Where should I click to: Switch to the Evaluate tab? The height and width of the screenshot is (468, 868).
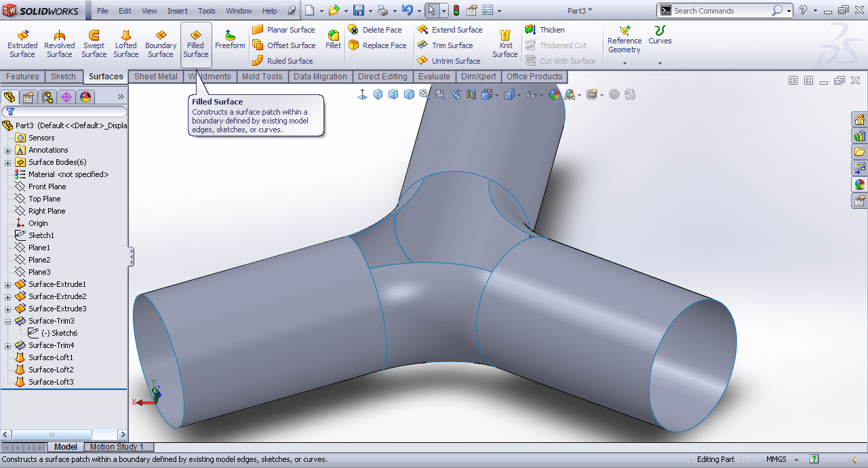tap(434, 77)
